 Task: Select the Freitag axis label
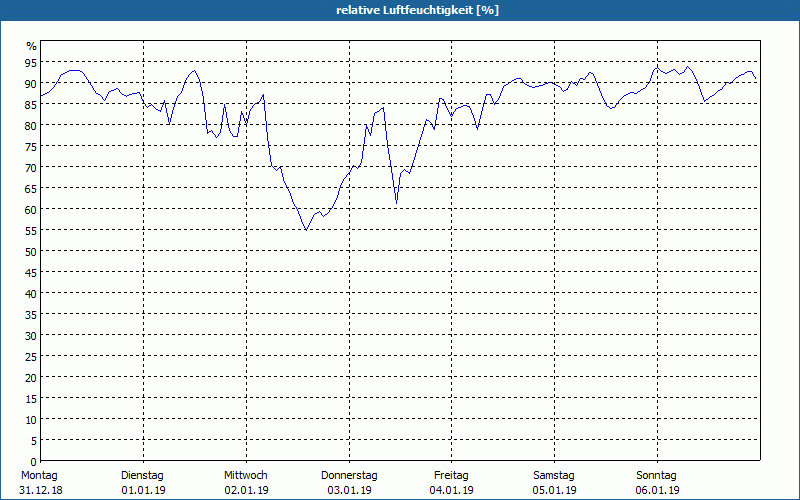[452, 476]
